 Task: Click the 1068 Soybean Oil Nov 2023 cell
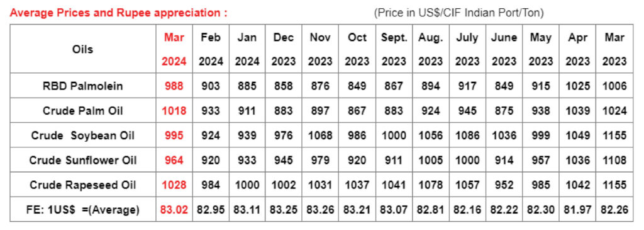[320, 135]
